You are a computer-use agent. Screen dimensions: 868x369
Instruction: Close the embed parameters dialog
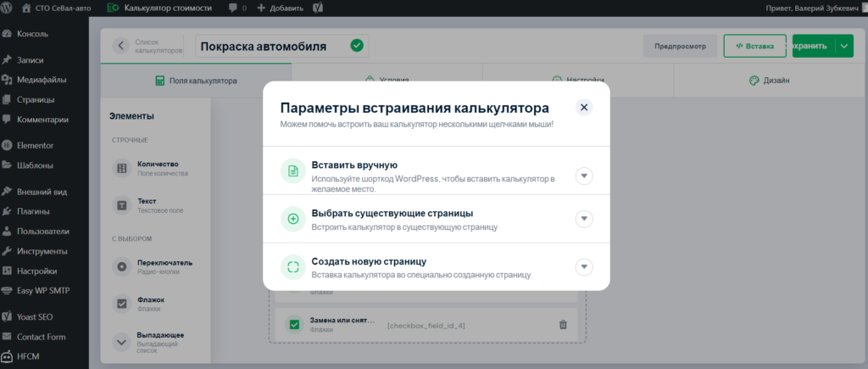point(584,107)
